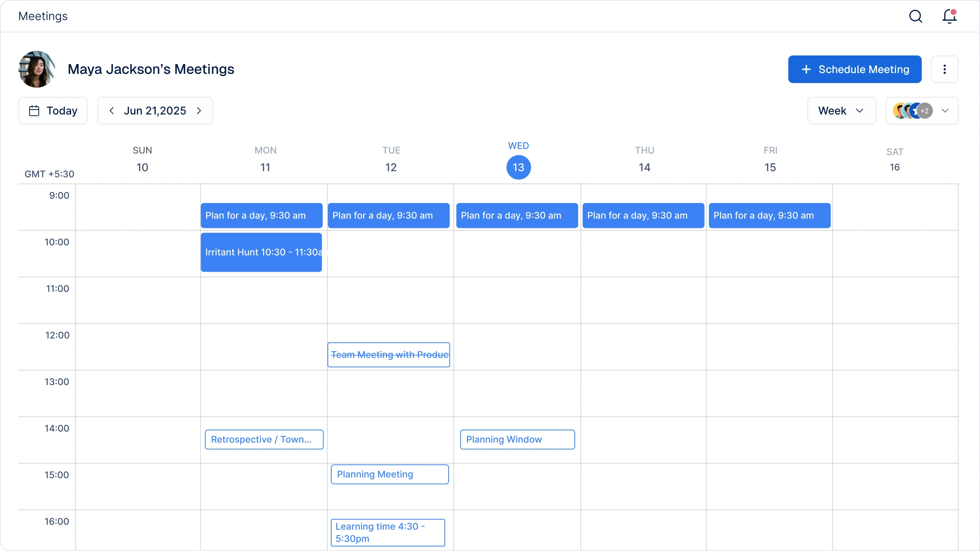Click the search magnifier icon
This screenshot has height=551, width=980.
pyautogui.click(x=916, y=16)
